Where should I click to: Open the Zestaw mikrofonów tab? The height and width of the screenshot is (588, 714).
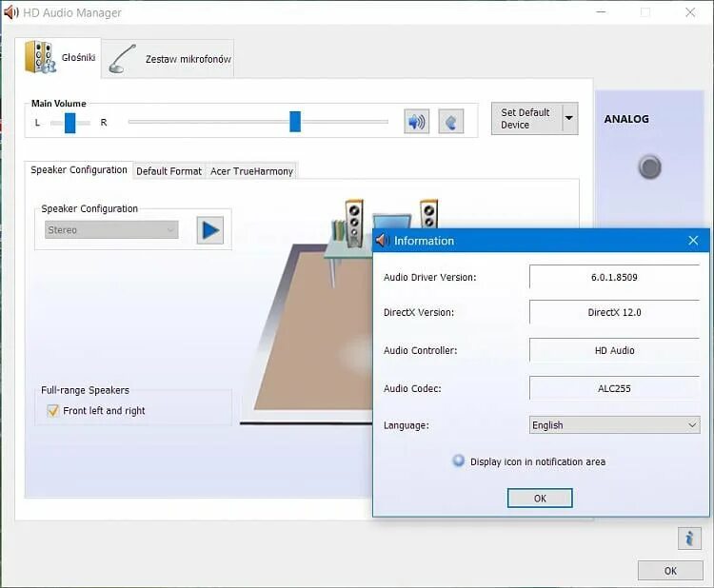click(169, 59)
